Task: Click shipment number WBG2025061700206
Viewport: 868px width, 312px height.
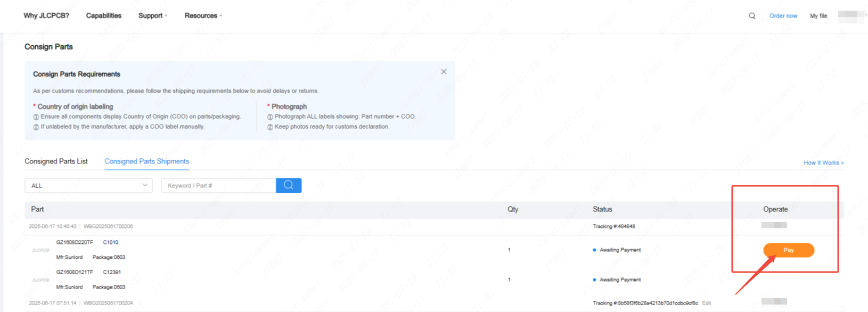Action: point(108,226)
